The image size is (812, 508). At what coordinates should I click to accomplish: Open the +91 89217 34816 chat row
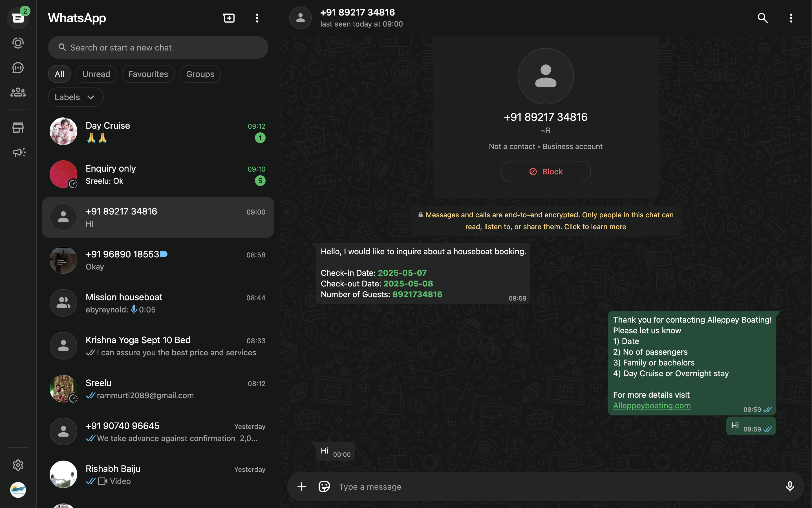pyautogui.click(x=158, y=217)
